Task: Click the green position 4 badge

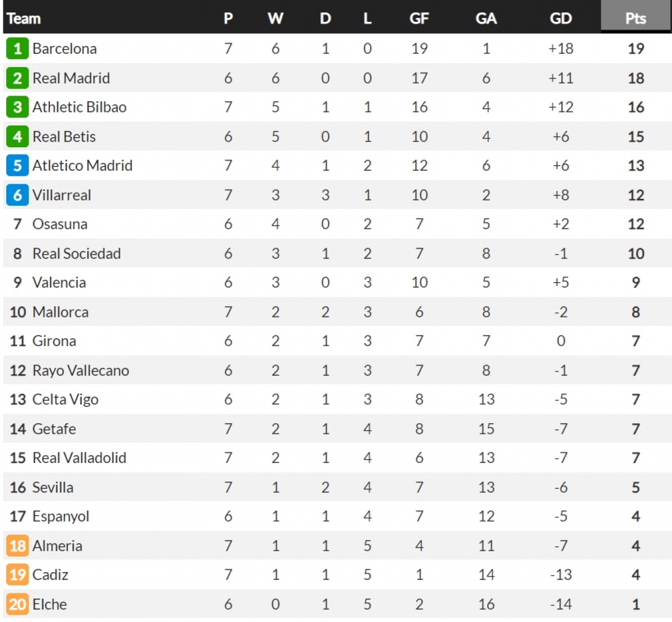Action: coord(17,137)
